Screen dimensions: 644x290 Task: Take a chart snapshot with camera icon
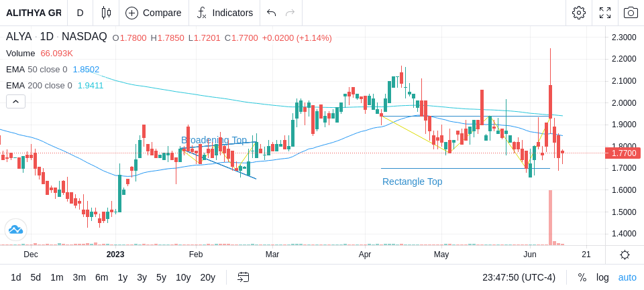[x=631, y=13]
